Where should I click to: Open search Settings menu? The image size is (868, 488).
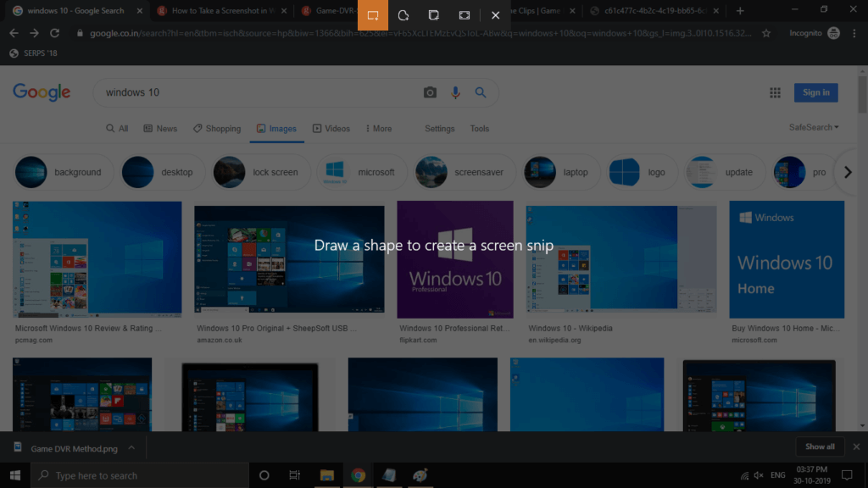click(440, 129)
